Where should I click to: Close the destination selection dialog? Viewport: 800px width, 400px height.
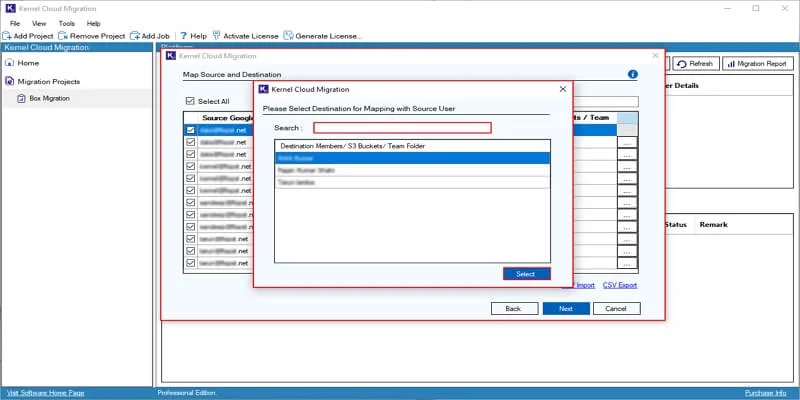point(563,89)
